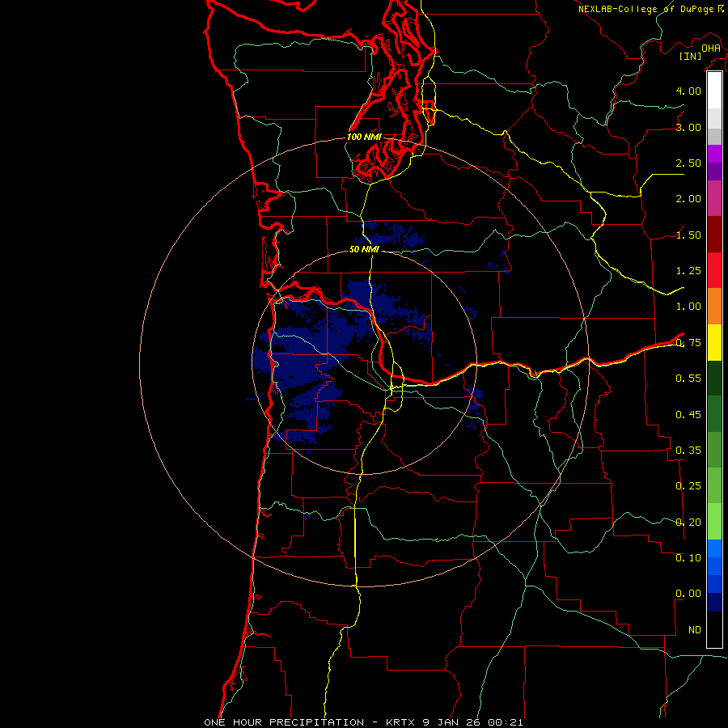728x728 pixels.
Task: Click the dark navy legend swatch
Action: [x=714, y=602]
